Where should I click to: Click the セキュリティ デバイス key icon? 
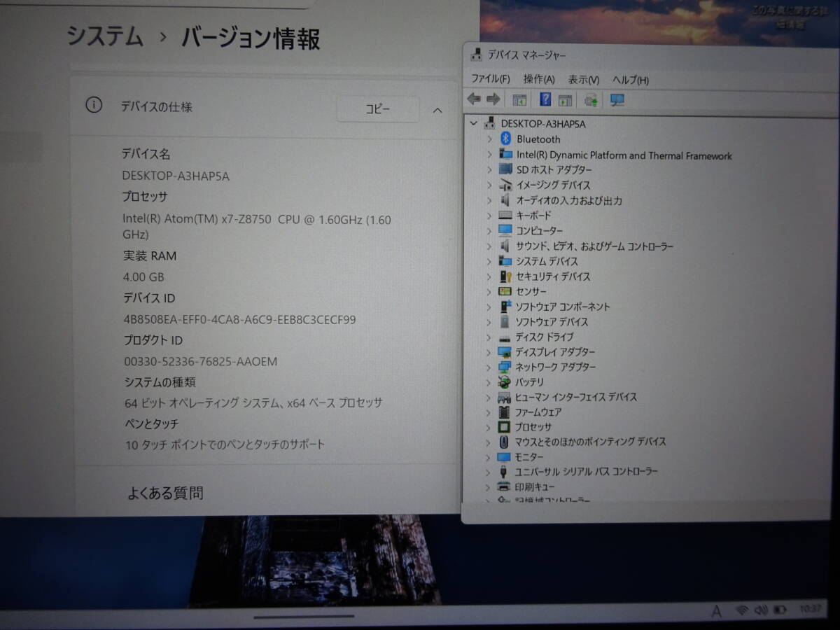coord(505,276)
